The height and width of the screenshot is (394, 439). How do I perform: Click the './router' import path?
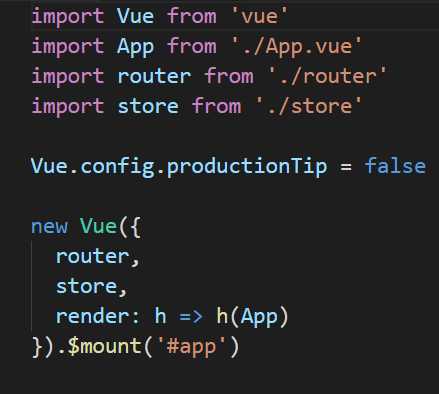click(x=328, y=76)
